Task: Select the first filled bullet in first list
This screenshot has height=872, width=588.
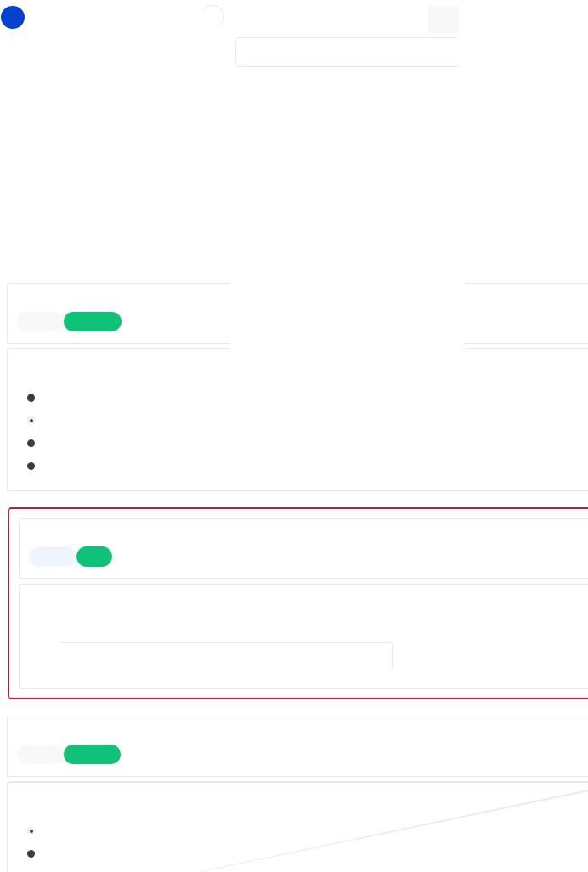Action: (x=31, y=398)
